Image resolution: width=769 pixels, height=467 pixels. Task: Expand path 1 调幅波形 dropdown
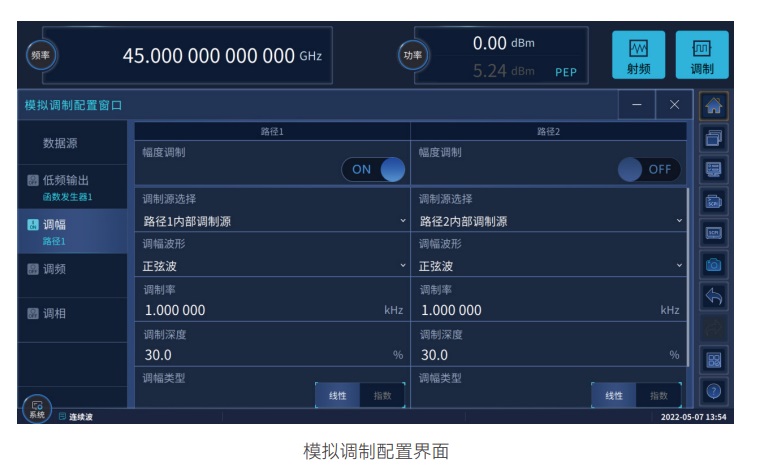point(272,266)
